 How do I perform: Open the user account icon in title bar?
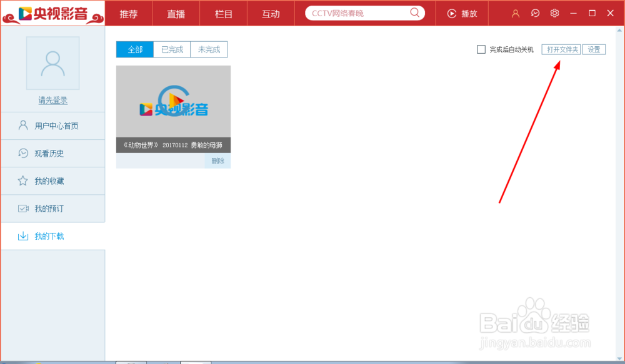click(x=516, y=14)
